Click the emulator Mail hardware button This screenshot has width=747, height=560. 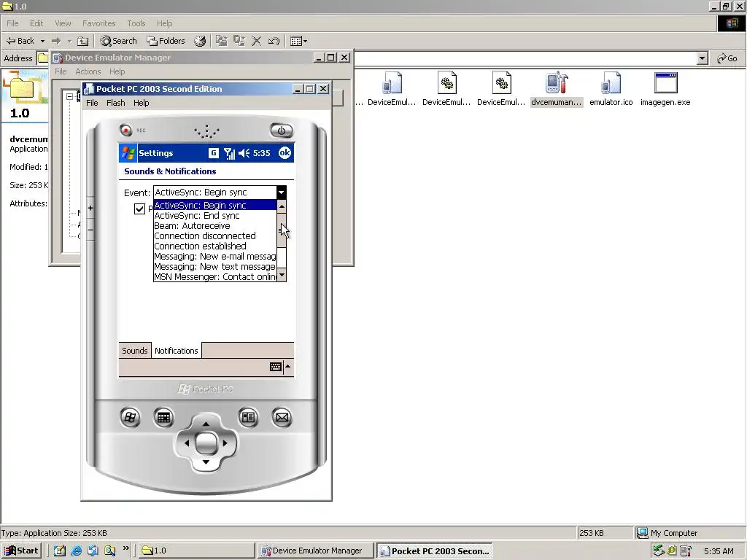pyautogui.click(x=282, y=418)
